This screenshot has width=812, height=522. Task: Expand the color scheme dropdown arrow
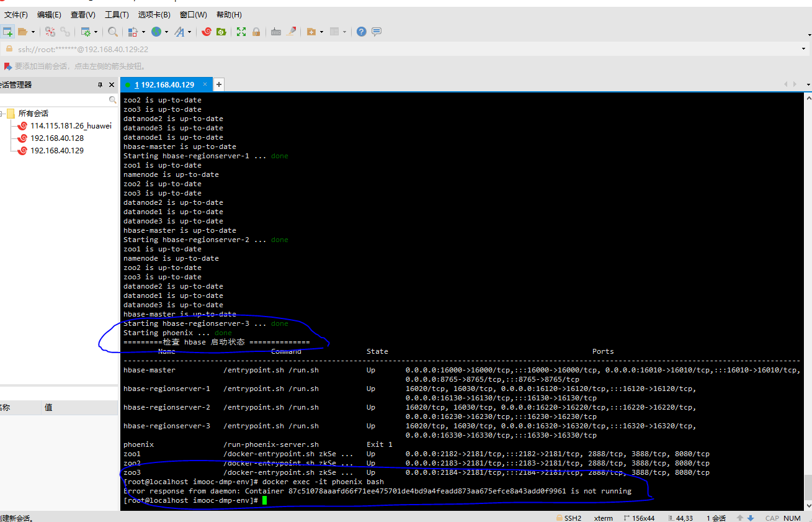143,32
